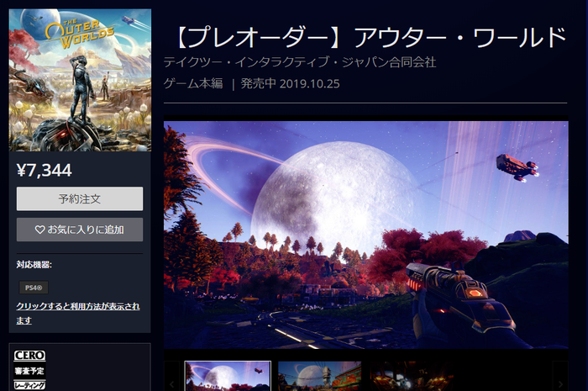Select the third dark screenshot thumbnail
588x391 pixels.
coord(412,376)
